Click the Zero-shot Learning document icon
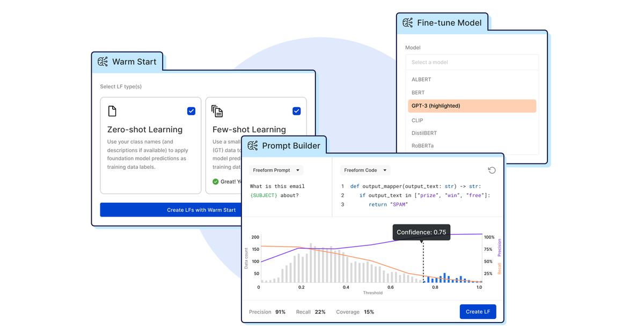The width and height of the screenshot is (644, 336). click(112, 111)
